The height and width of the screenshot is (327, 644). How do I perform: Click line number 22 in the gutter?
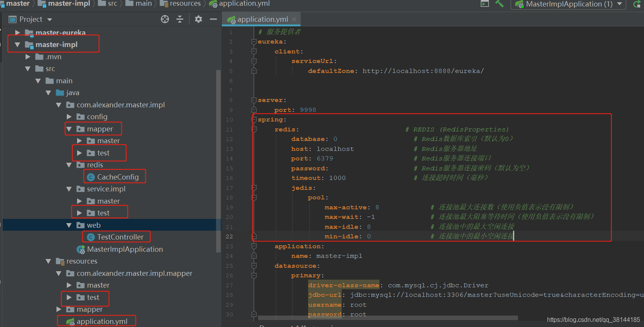click(229, 236)
